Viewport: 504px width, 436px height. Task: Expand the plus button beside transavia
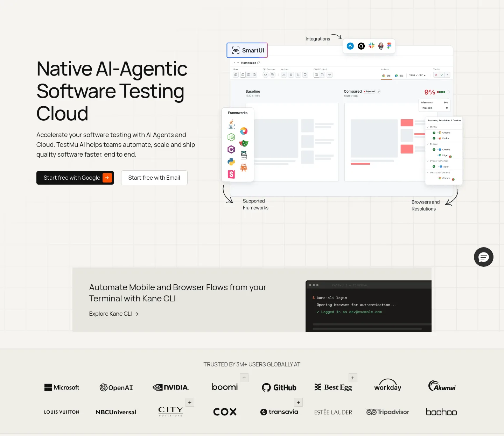[x=298, y=402]
